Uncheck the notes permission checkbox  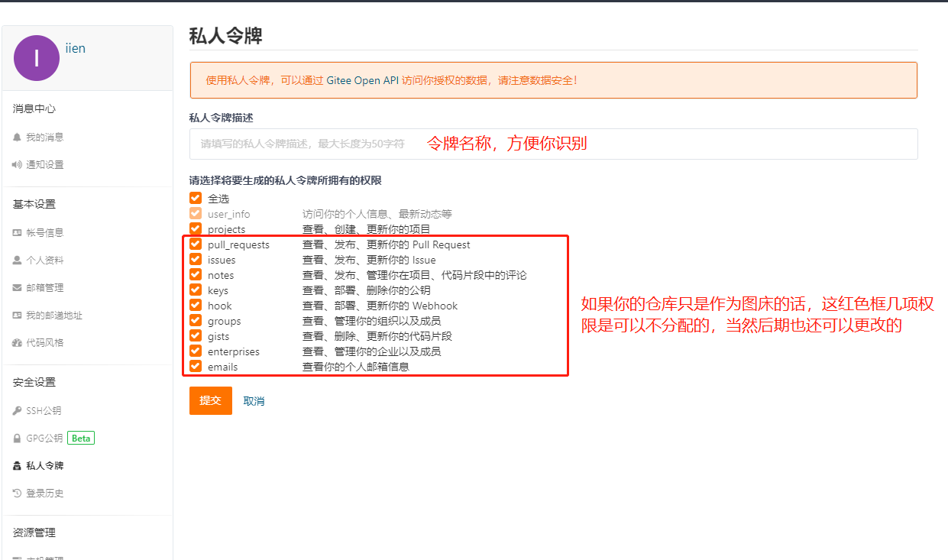pyautogui.click(x=196, y=274)
